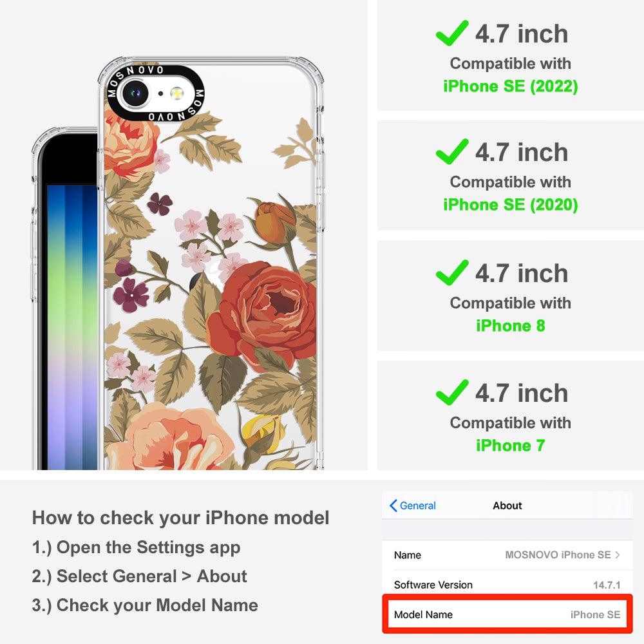Click the iPhone SE (2020) compatibility text
The image size is (644, 644).
click(511, 205)
